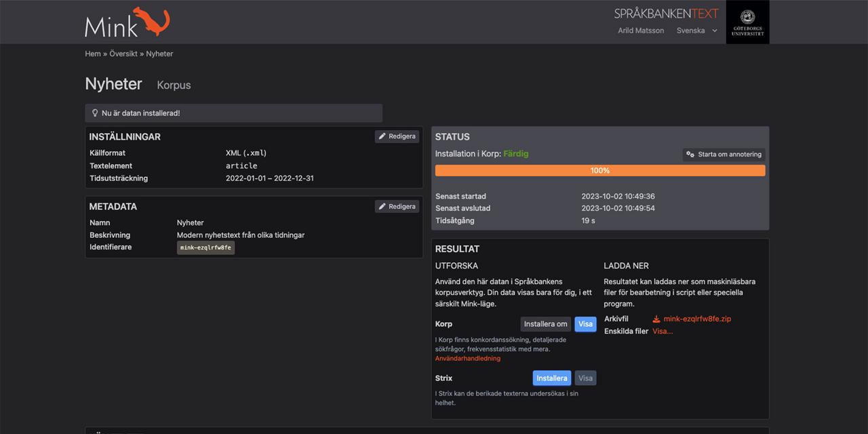The image size is (868, 434).
Task: Download the mink-ezqlrfw8fe.zip archive
Action: pos(697,319)
